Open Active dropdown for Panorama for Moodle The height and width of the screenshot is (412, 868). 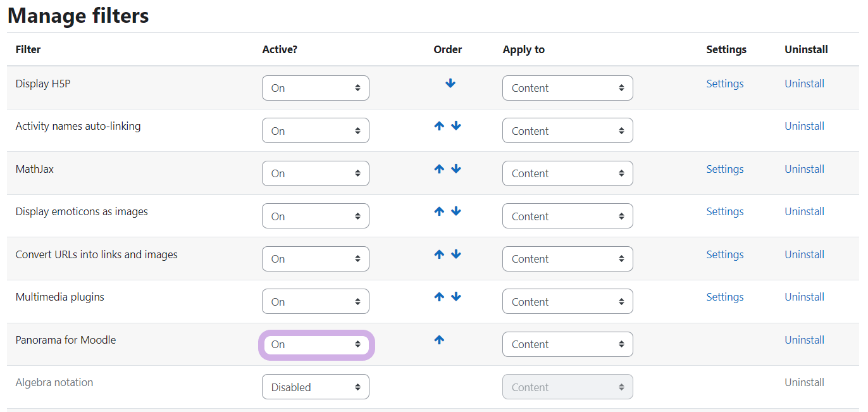click(316, 344)
